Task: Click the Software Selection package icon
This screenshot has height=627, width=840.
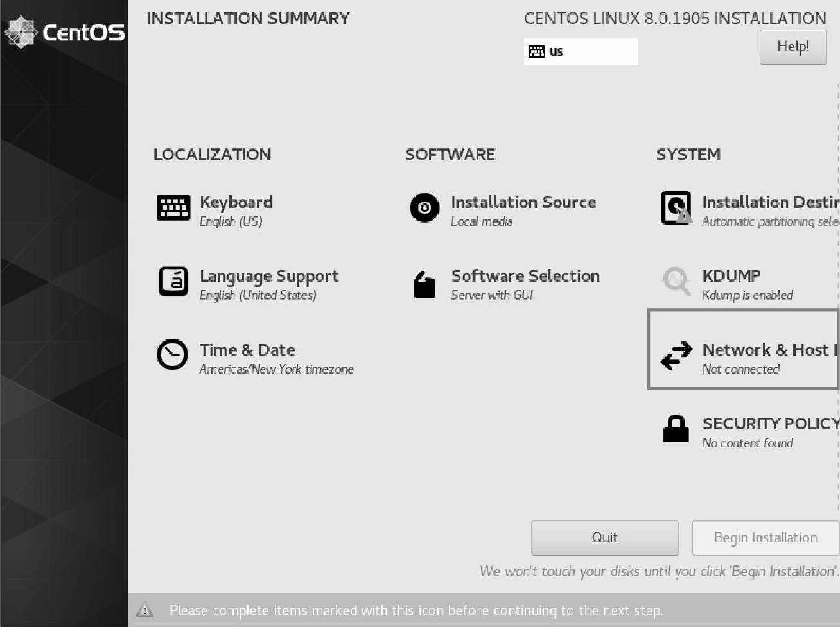Action: pos(424,284)
